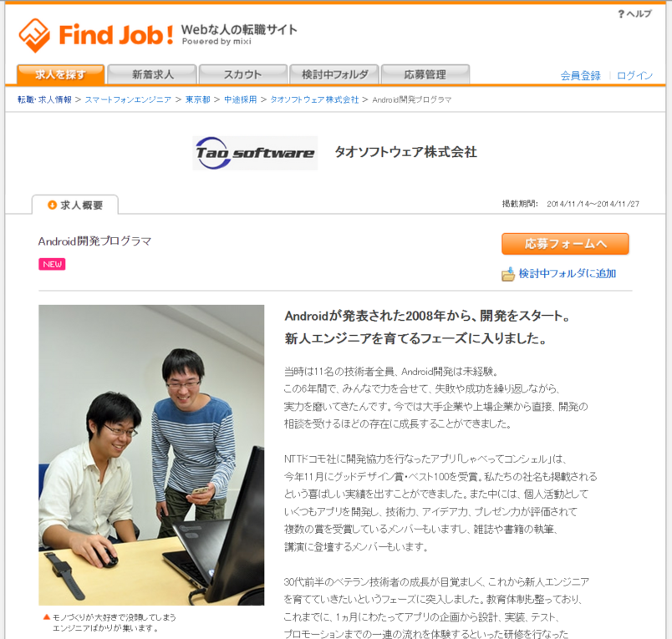Select the 求人を探す tab
Viewport: 672px width, 639px height.
(60, 74)
